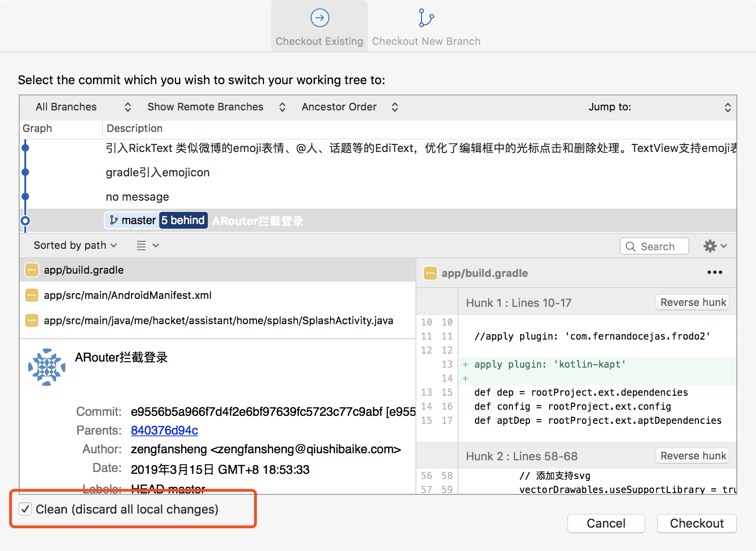Click the graph node of master commit
The image size is (756, 551).
pos(25,221)
